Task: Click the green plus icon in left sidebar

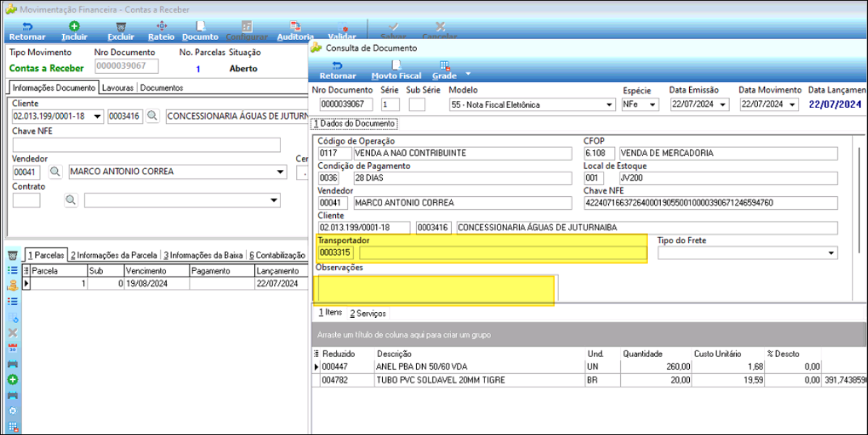Action: pos(12,380)
